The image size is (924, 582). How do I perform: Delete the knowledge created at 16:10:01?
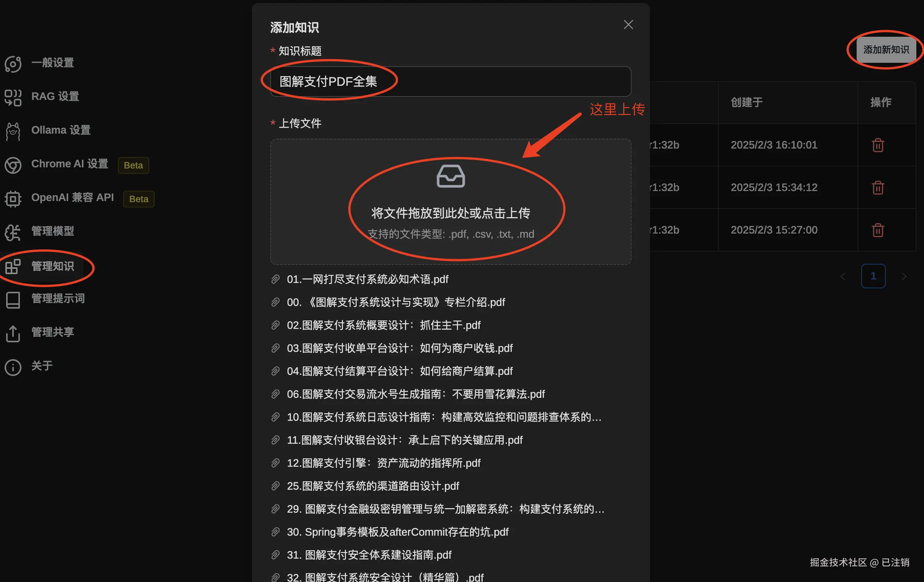[878, 145]
